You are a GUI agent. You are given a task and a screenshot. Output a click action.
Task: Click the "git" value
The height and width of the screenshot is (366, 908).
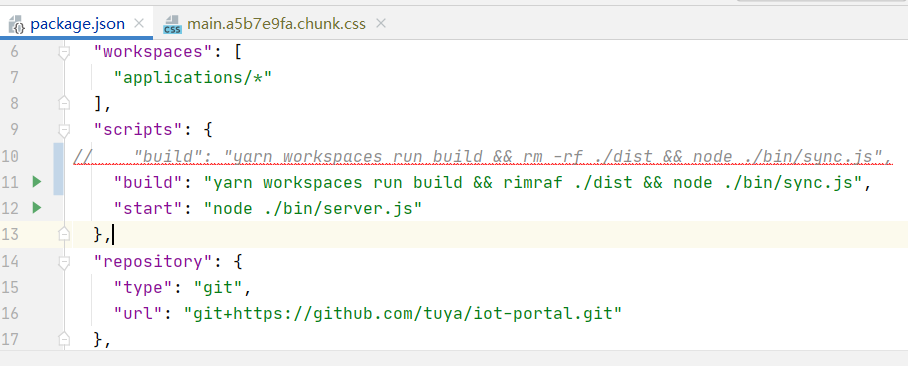pos(218,287)
